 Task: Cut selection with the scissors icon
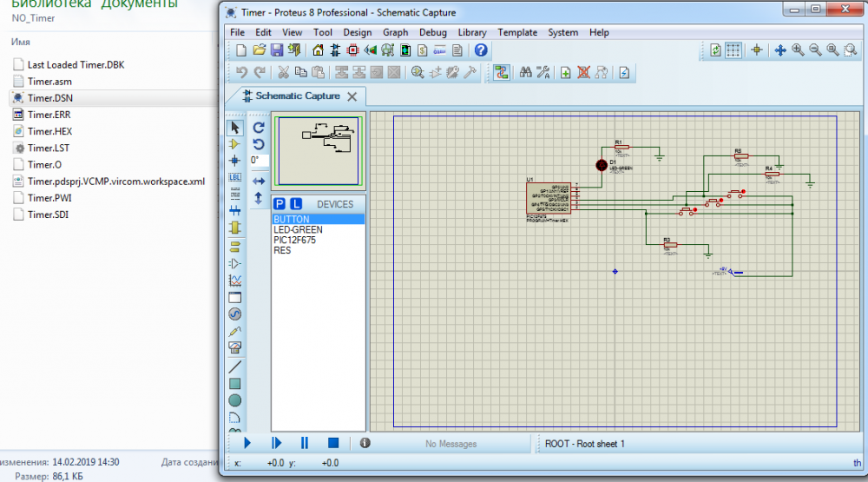click(283, 73)
